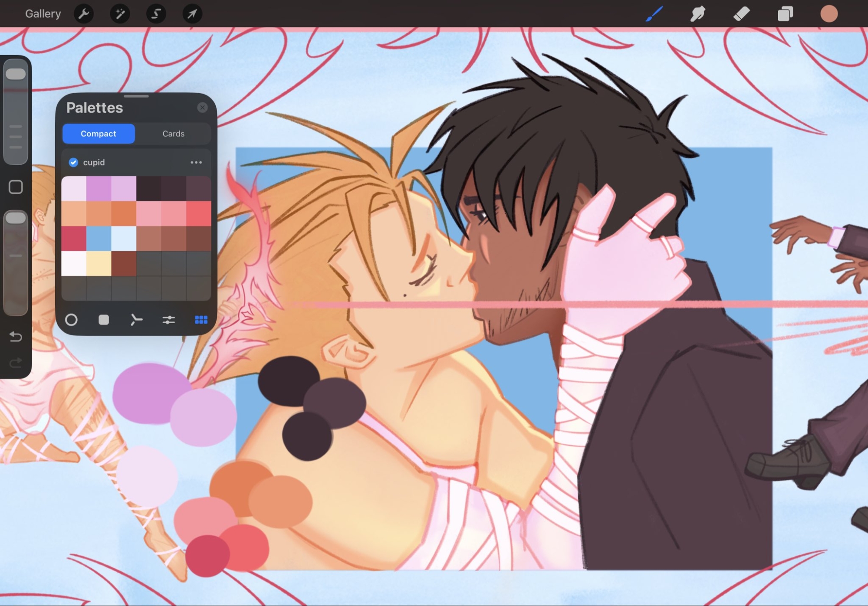Select the Smudge tool
The height and width of the screenshot is (606, 868).
pyautogui.click(x=697, y=14)
